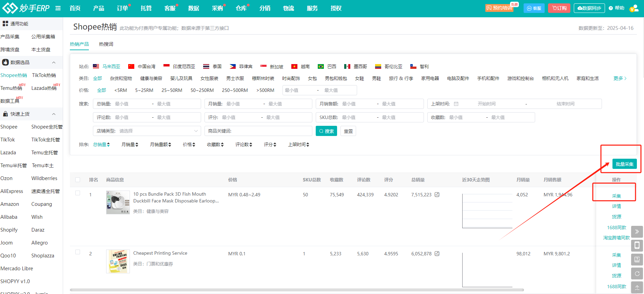Open the 上架时间 start date field
This screenshot has height=294, width=644.
(486, 104)
